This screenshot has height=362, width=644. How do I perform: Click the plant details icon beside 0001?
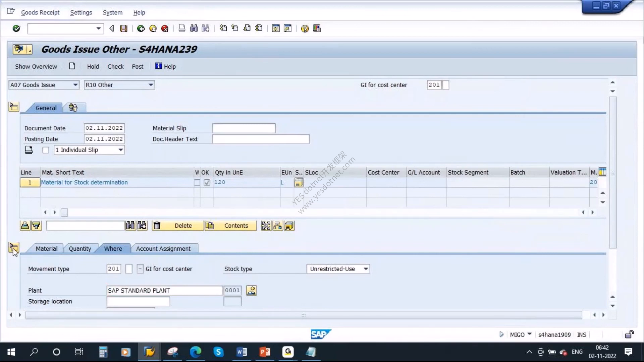coord(251,290)
